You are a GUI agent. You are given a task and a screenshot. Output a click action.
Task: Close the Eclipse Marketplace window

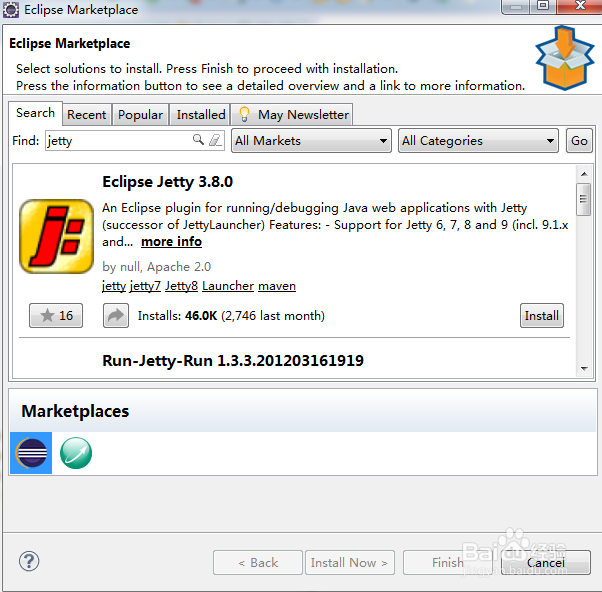[580, 6]
